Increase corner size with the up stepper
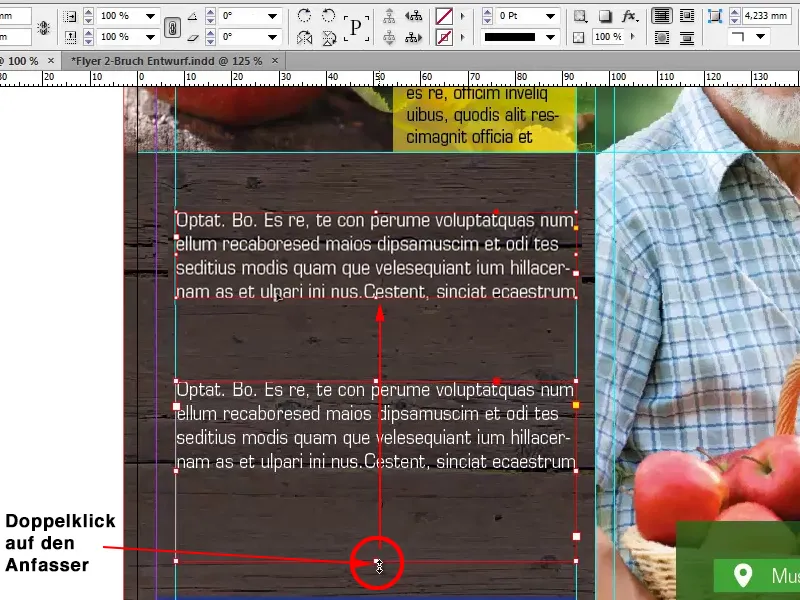This screenshot has width=800, height=600. 734,12
